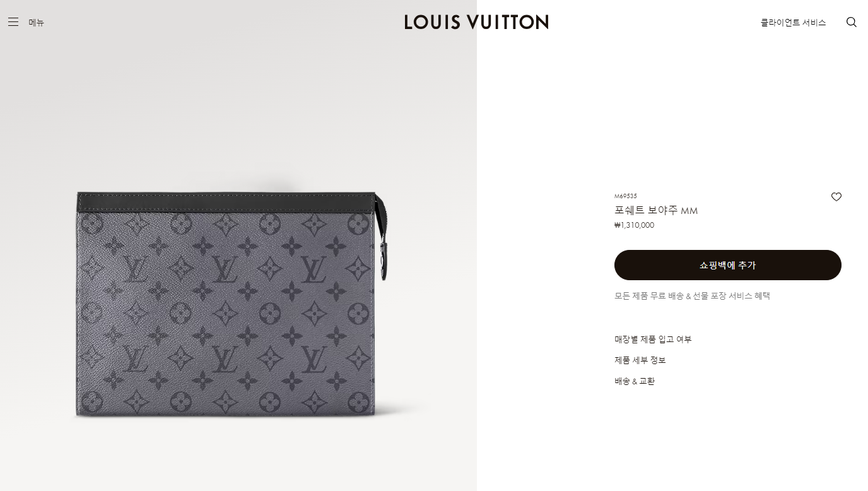The width and height of the screenshot is (868, 491).
Task: Open the hamburger menu icon
Action: pos(13,22)
